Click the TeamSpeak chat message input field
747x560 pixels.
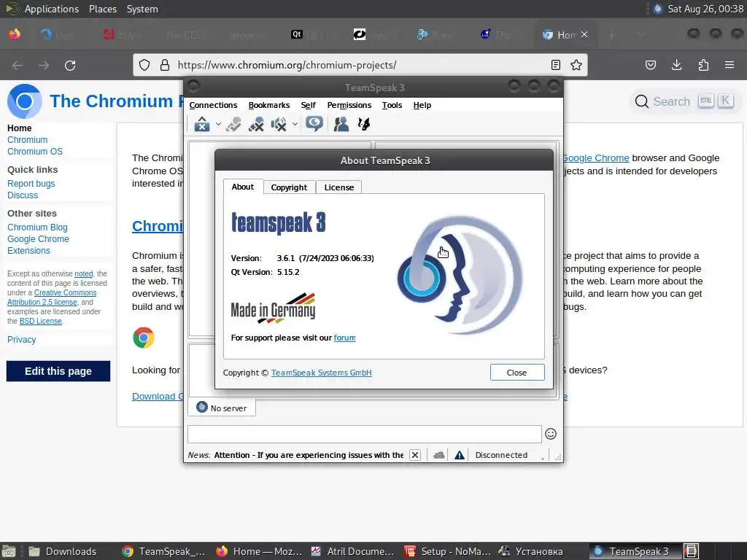(x=365, y=434)
